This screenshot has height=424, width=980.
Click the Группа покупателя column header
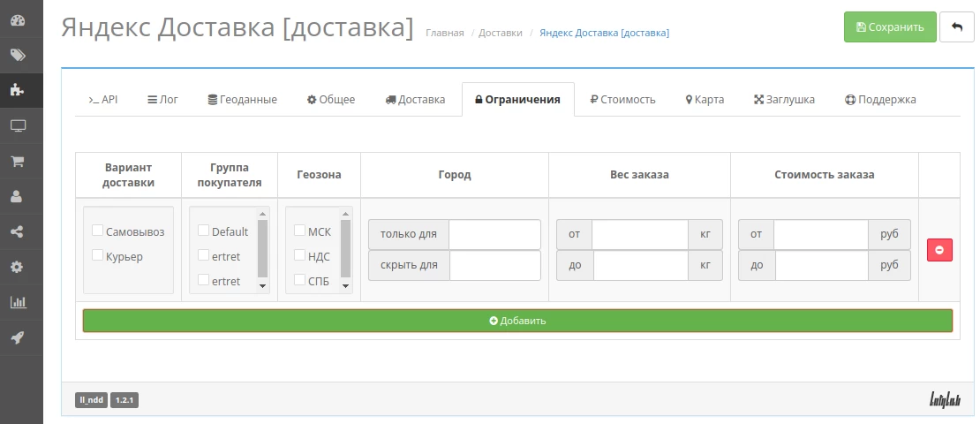230,175
